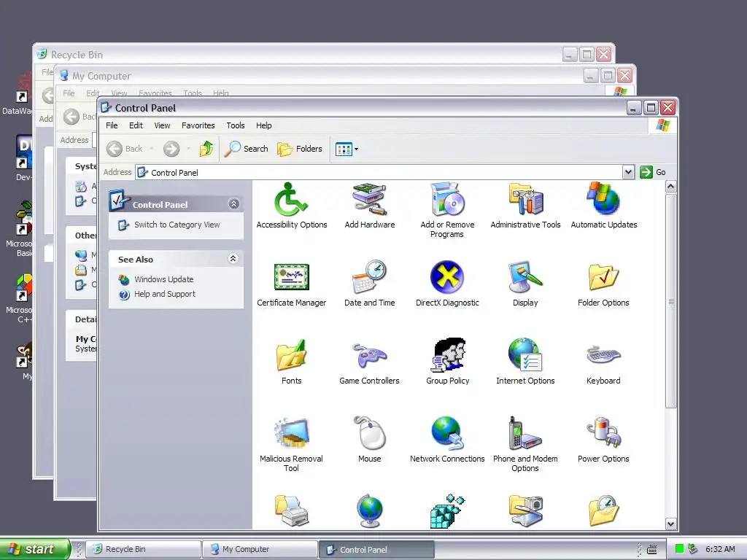
Task: Select Add or Remove Programs icon
Action: 447,209
